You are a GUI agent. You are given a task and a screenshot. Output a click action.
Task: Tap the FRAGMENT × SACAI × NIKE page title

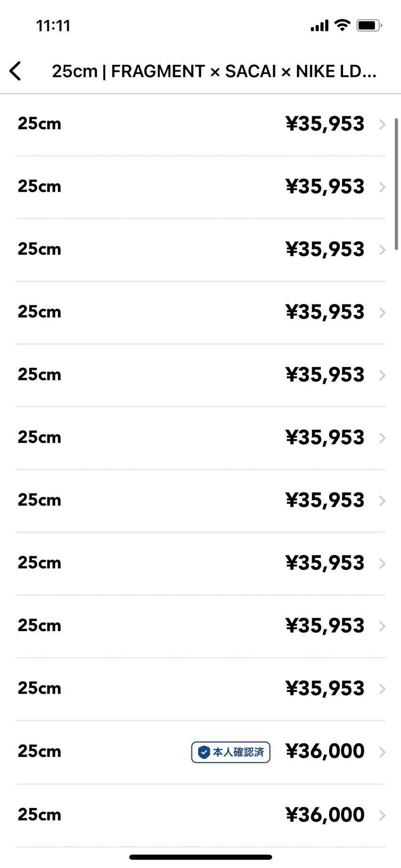click(214, 72)
